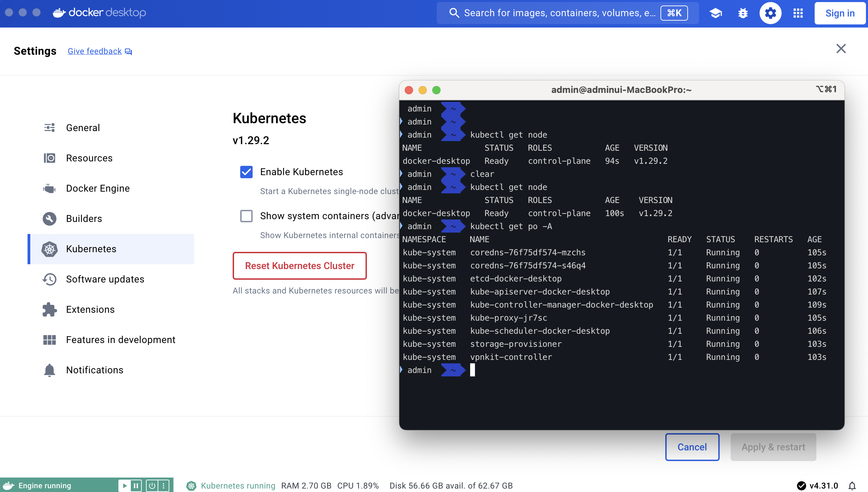Click the Cancel button
Screen dimensions: 868x492
click(x=692, y=447)
